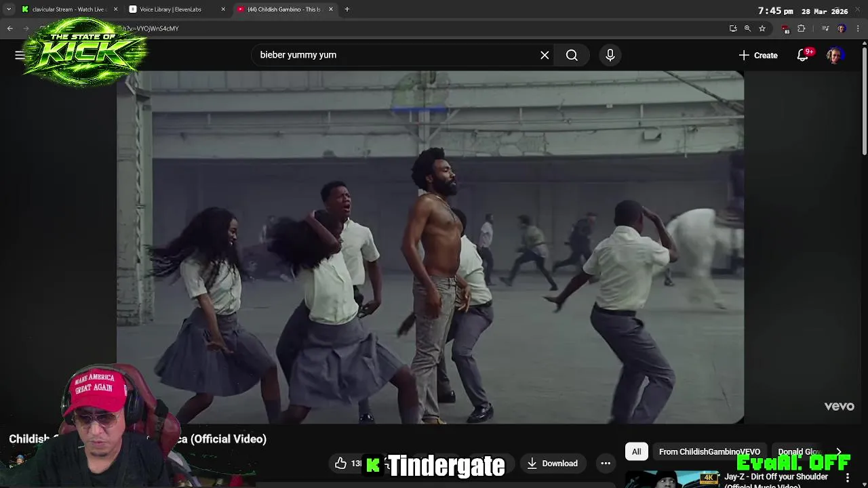Screen dimensions: 868x488
Task: Close the Voice Library ElevenLabs tab
Action: tap(223, 9)
